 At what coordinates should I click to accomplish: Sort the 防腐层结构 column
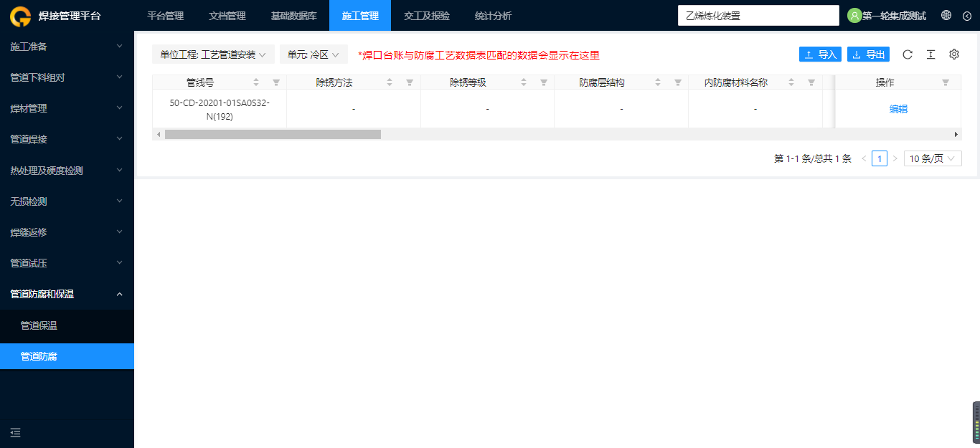point(658,82)
